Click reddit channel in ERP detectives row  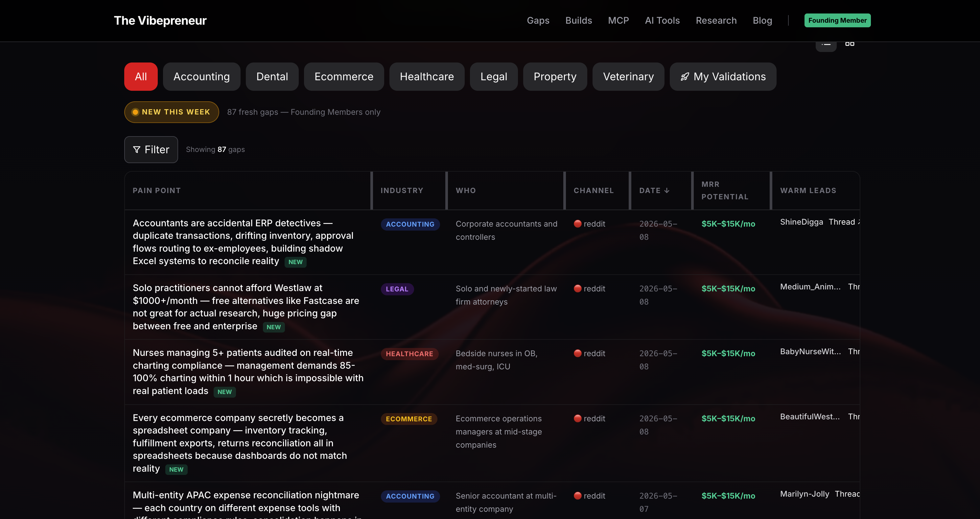point(589,224)
